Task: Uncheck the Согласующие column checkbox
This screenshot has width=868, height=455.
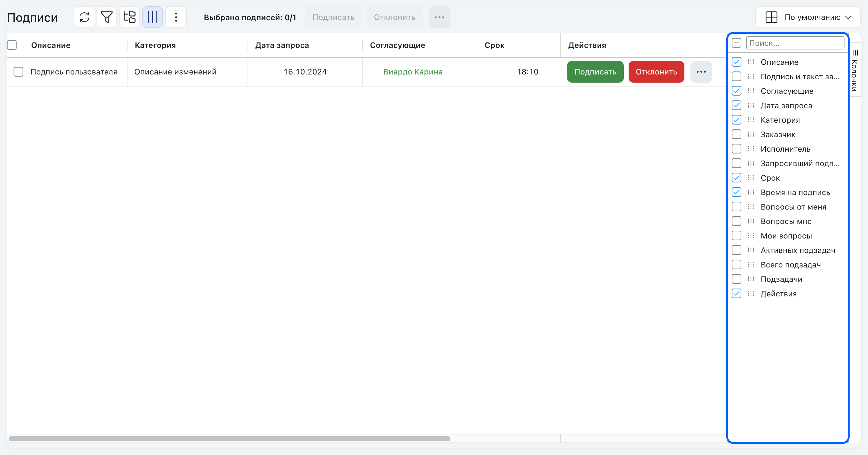Action: (x=737, y=91)
